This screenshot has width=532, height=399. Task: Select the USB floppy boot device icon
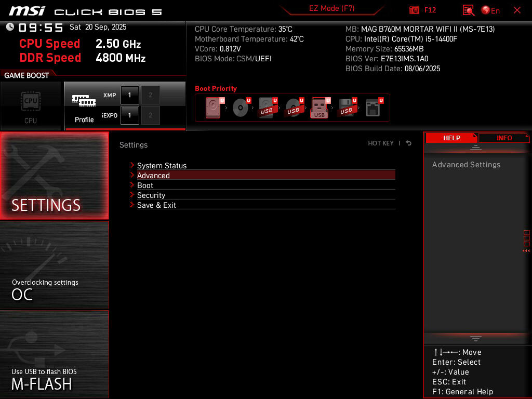pyautogui.click(x=347, y=108)
